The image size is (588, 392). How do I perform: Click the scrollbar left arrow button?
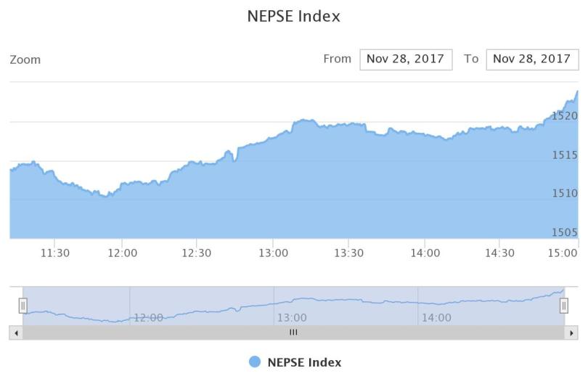click(15, 332)
